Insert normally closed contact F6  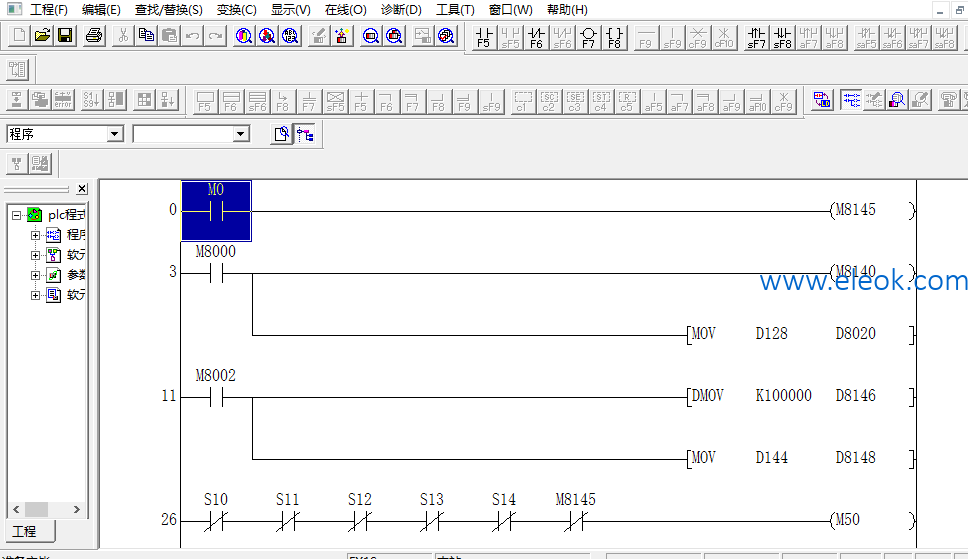pos(536,38)
